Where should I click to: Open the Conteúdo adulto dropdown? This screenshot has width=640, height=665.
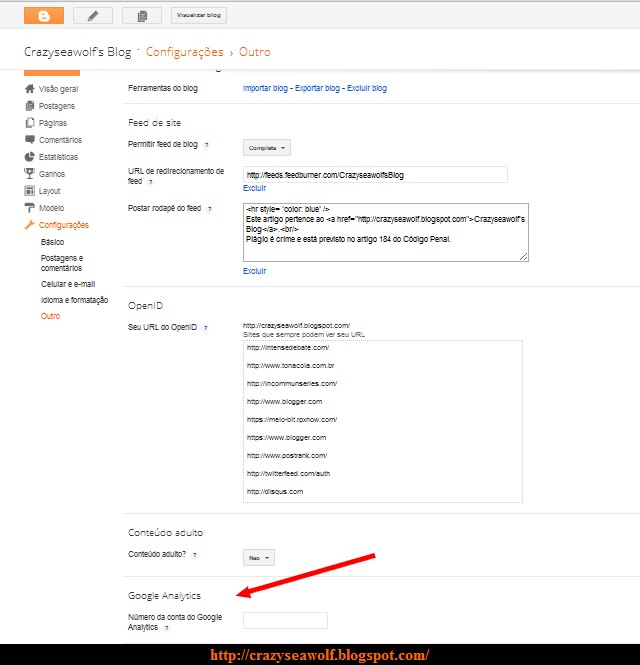259,558
